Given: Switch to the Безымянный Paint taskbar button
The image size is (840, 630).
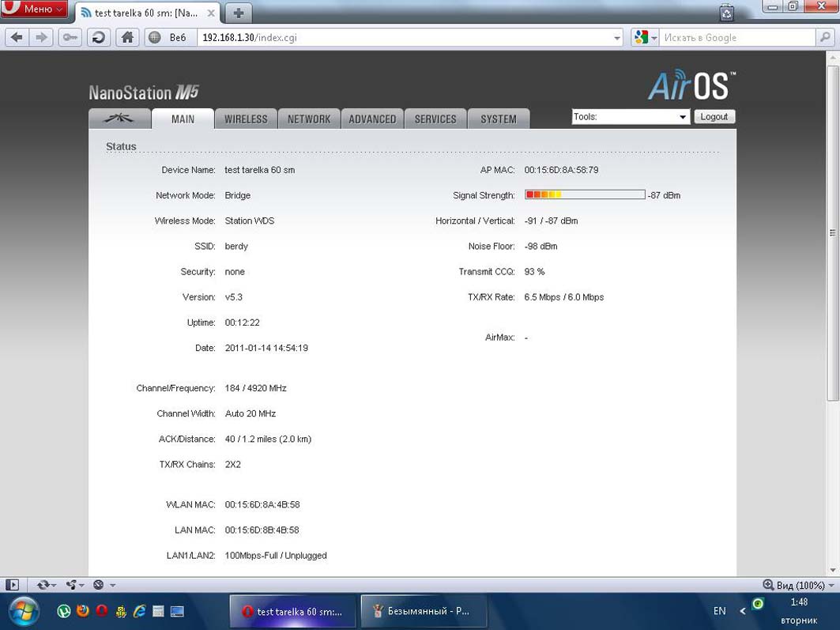Looking at the screenshot, I should [x=424, y=611].
